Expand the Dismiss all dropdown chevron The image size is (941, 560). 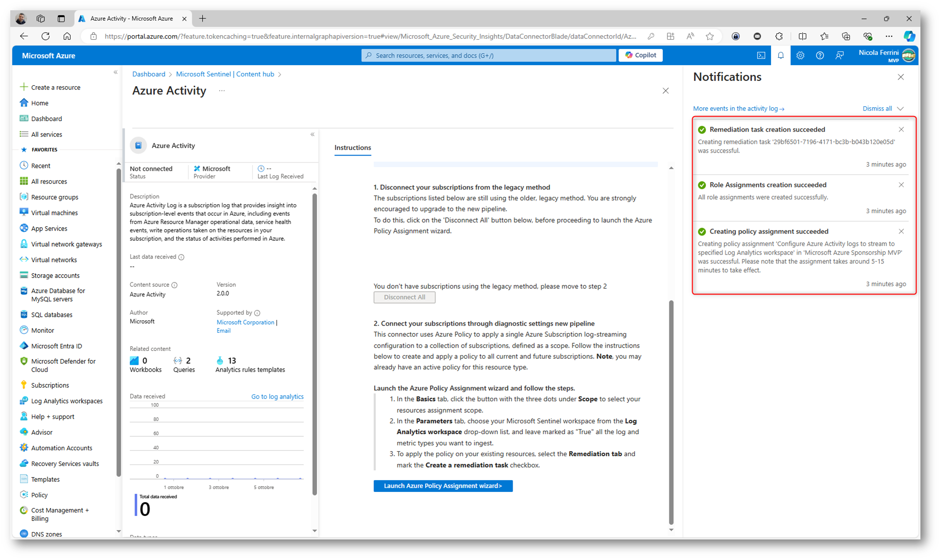pos(900,109)
